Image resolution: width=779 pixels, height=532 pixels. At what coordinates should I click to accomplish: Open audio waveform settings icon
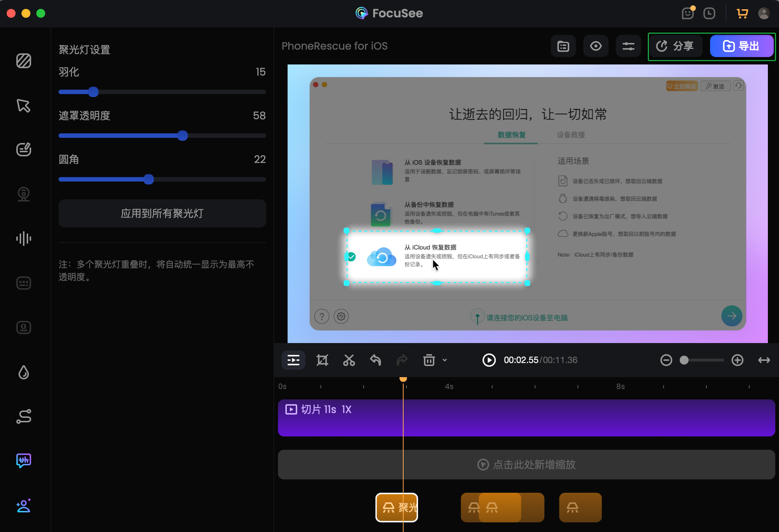coord(24,239)
